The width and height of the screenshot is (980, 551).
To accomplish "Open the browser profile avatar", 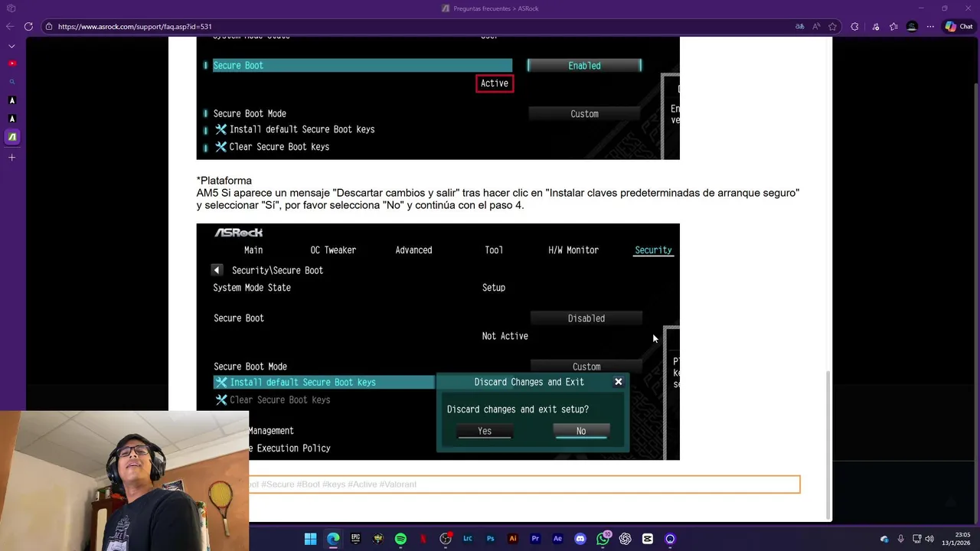I will tap(912, 26).
